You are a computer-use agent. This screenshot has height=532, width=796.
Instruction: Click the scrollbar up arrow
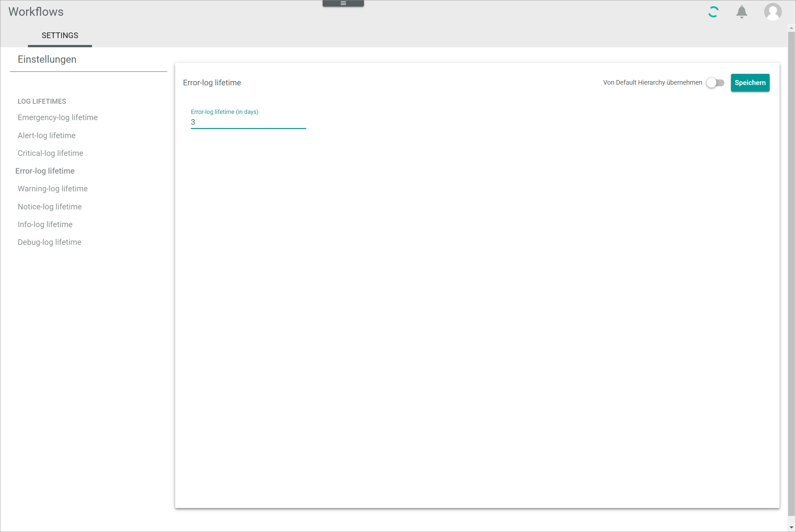pos(791,28)
